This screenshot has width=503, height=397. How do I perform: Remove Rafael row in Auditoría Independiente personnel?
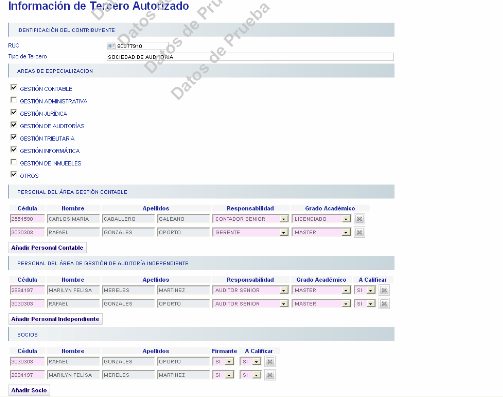[384, 304]
